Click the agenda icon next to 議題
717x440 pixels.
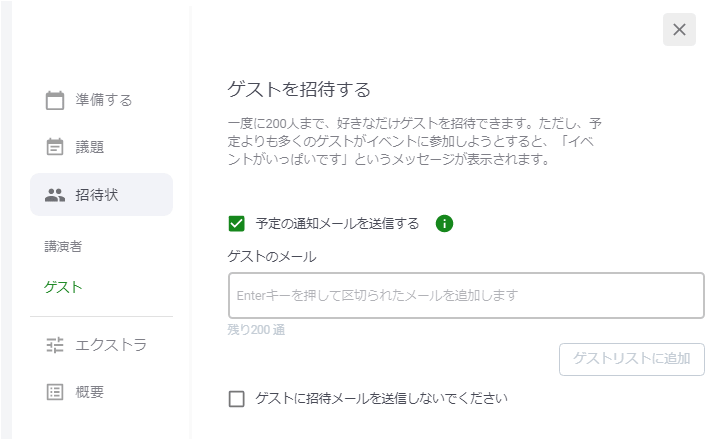point(55,147)
